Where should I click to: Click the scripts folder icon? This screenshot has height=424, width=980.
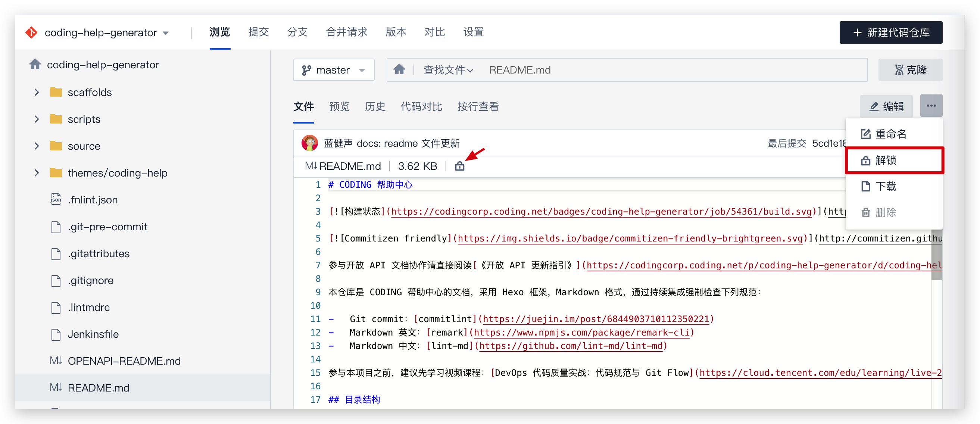[x=56, y=119]
